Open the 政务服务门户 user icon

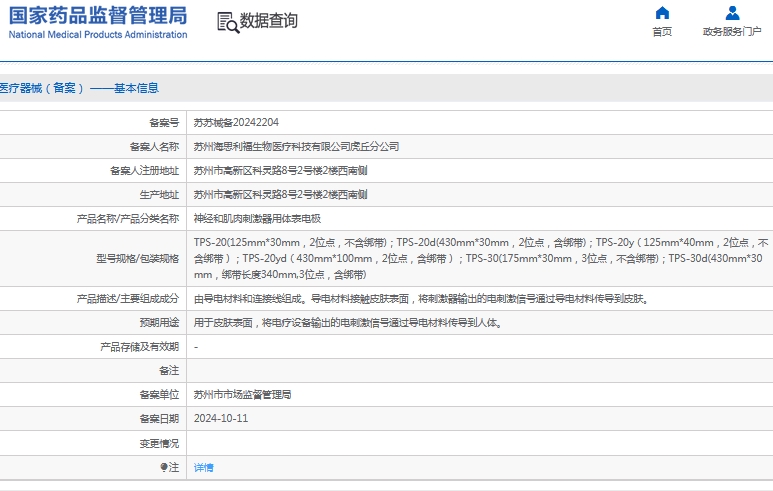coord(732,13)
